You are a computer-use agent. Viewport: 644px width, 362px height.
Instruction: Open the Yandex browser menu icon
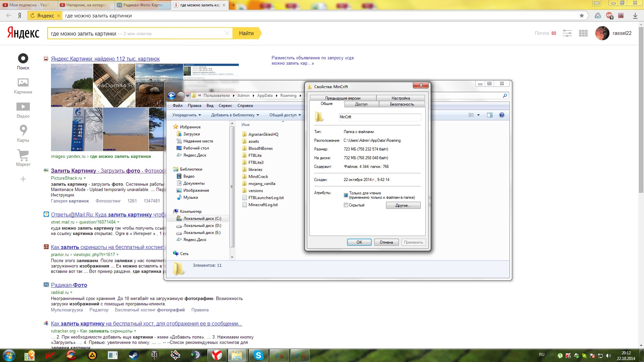pyautogui.click(x=597, y=3)
